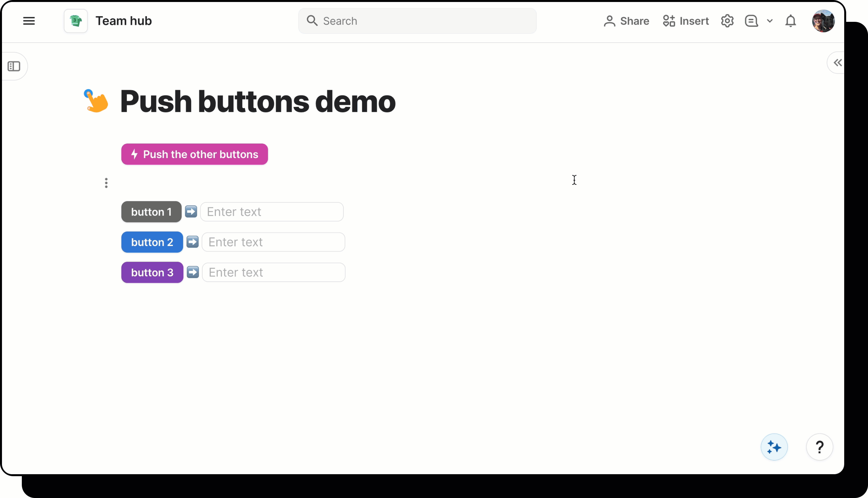Open the comments icon
Screen dimensions: 868x498
click(x=751, y=21)
